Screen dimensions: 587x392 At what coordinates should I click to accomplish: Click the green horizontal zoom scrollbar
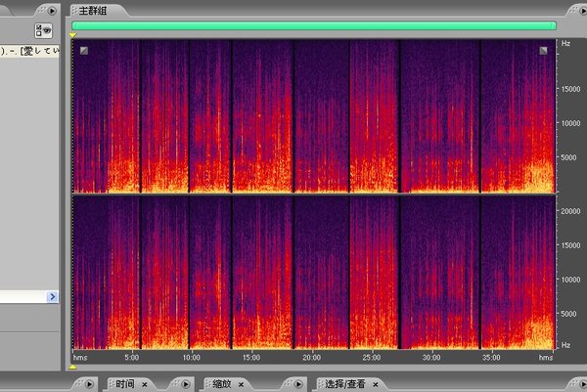tap(314, 25)
